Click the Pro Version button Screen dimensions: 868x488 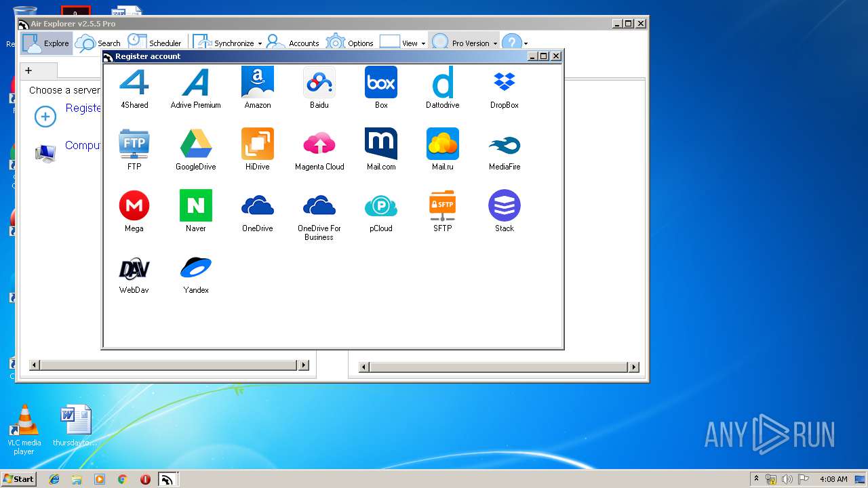coord(460,43)
